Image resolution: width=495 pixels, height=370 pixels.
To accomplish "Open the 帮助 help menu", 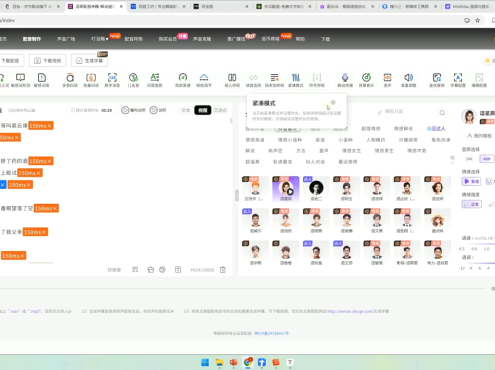I will coord(300,39).
